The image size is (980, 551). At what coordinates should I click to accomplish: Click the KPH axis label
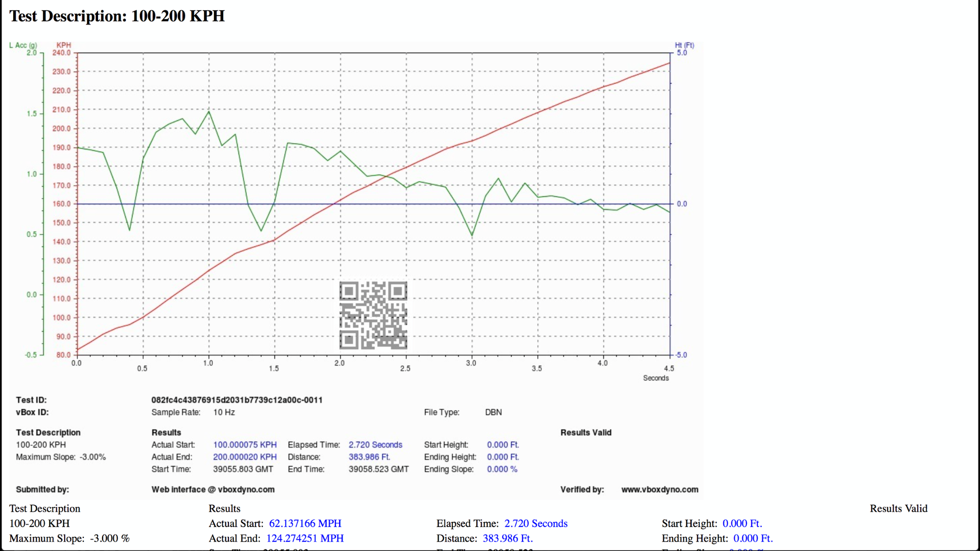64,45
